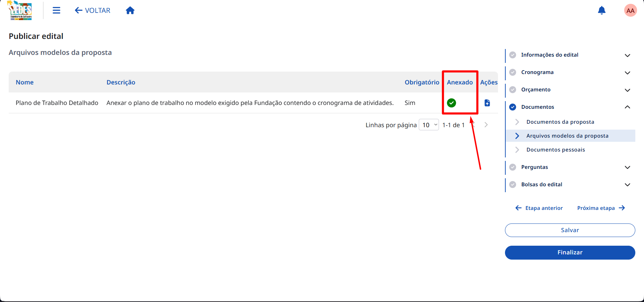Click Documentos step blue check indicator

click(513, 107)
